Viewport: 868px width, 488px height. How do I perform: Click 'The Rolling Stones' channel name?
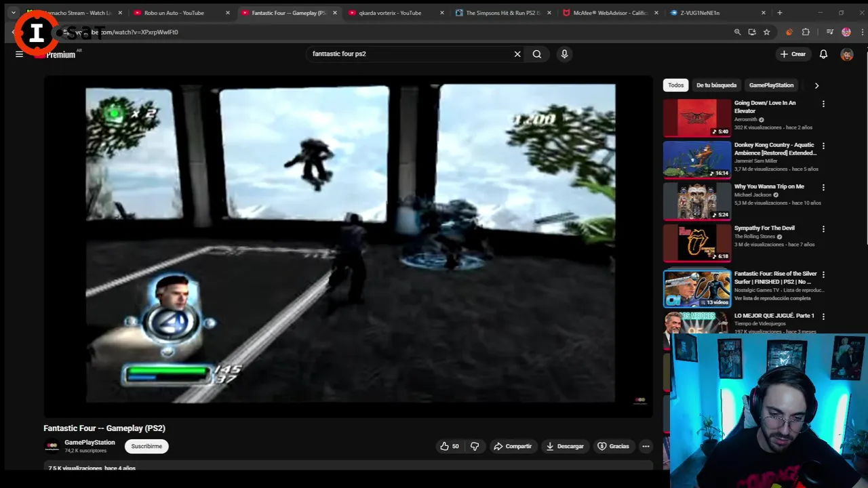(x=755, y=237)
